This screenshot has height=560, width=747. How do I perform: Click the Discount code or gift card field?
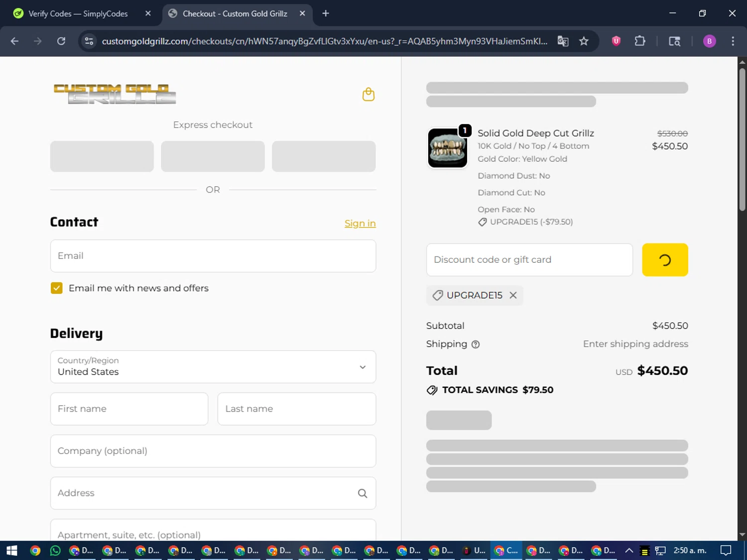click(529, 260)
